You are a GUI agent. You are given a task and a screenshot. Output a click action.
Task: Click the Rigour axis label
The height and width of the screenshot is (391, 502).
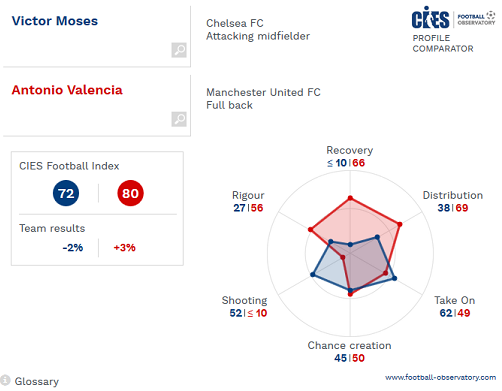tap(248, 195)
